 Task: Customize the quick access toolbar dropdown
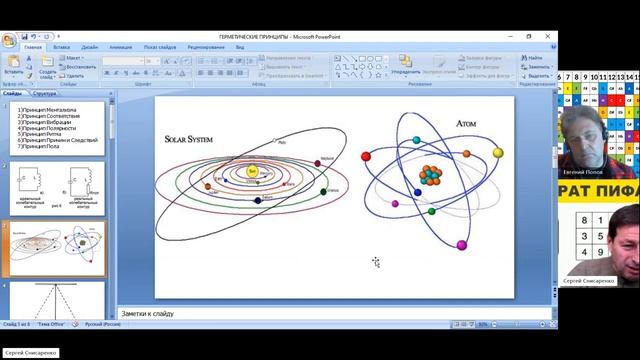click(x=58, y=37)
